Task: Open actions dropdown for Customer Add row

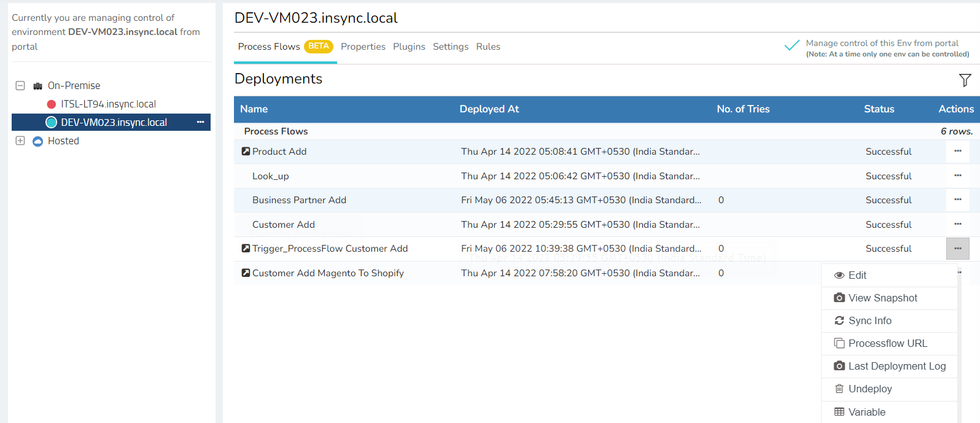Action: [957, 225]
